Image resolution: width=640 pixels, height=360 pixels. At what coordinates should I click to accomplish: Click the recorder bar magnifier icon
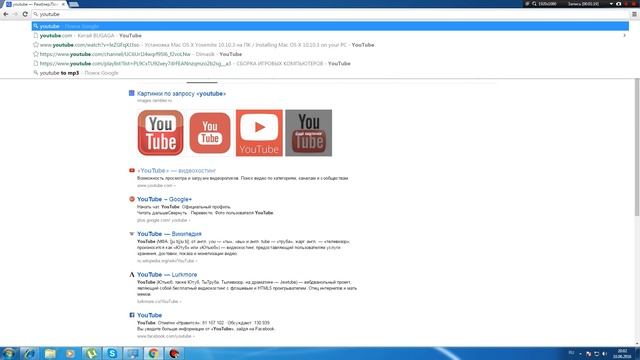point(534,4)
